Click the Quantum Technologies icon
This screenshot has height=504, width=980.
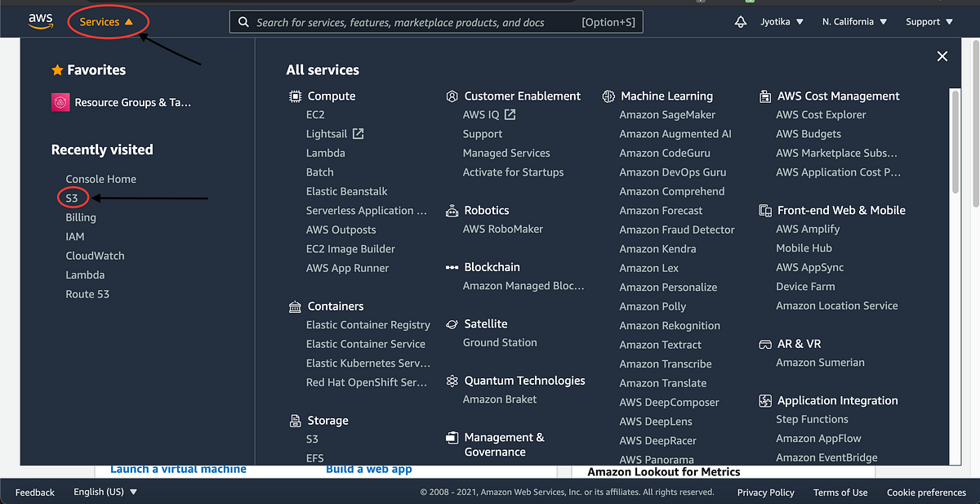tap(452, 380)
